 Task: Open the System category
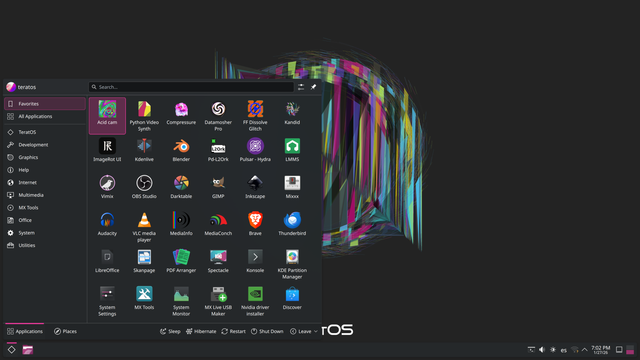point(45,233)
